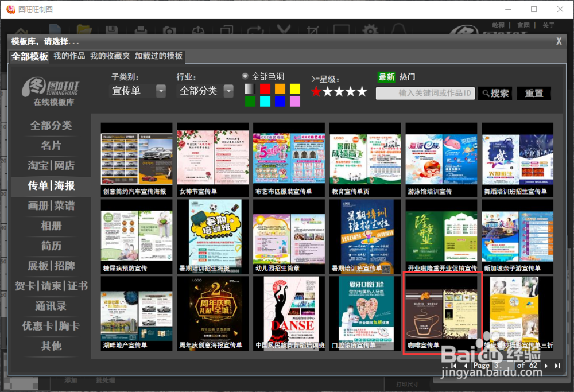Close the template library dialog with X
Screen dimensions: 574x392
559,41
